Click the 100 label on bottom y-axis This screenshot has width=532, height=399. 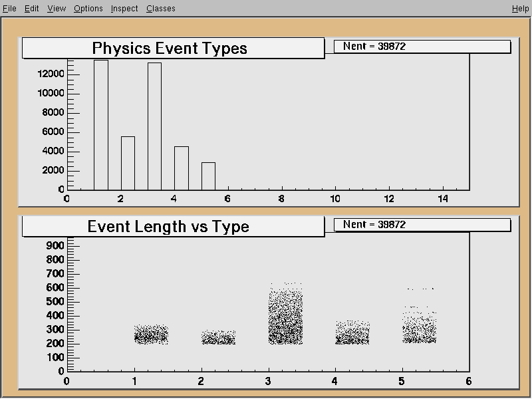(55, 357)
